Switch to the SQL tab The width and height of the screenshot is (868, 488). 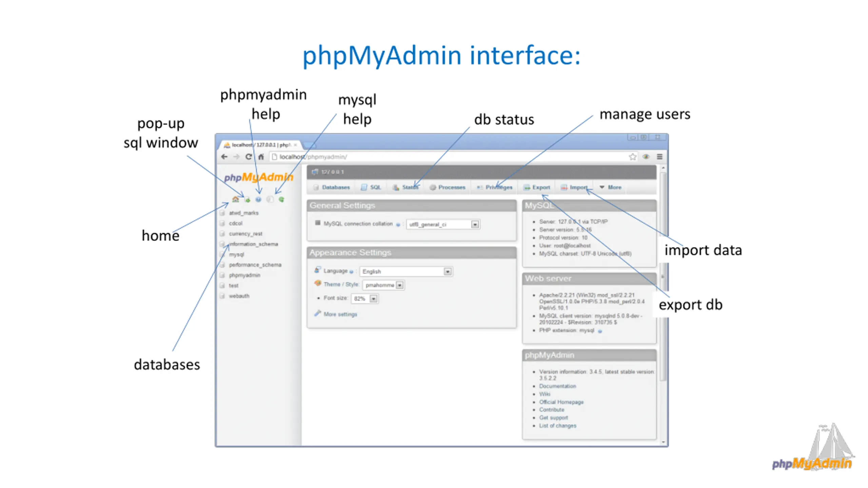point(371,187)
